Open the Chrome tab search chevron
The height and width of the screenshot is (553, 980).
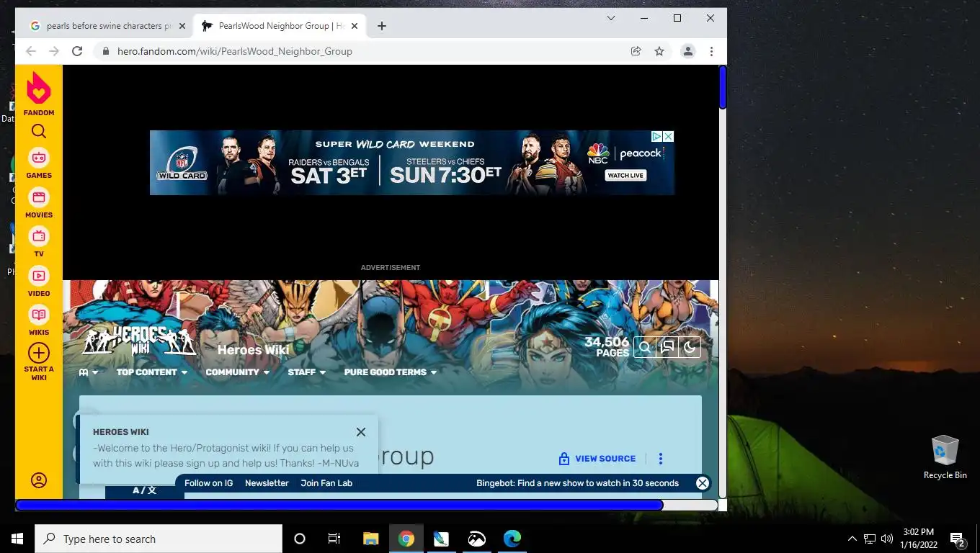[611, 18]
